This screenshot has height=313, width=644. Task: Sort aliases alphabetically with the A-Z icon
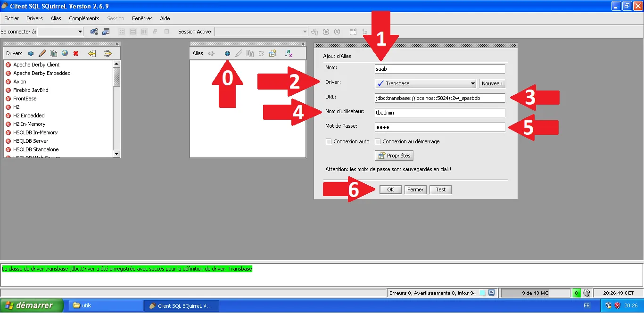point(289,53)
